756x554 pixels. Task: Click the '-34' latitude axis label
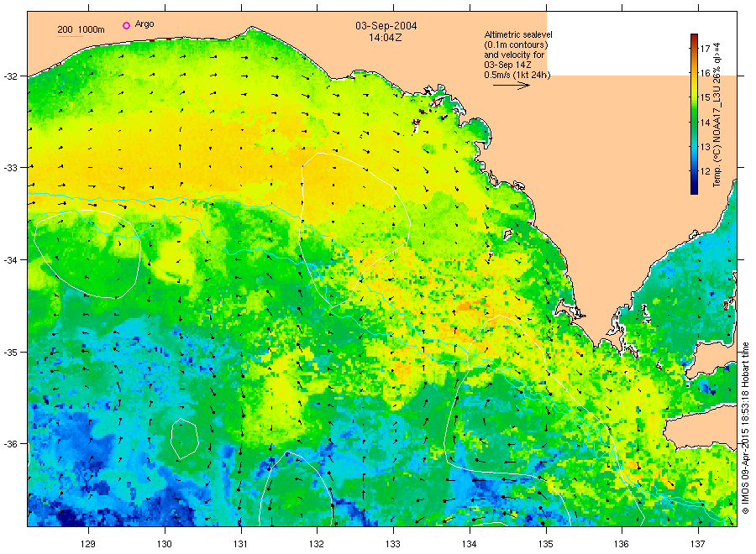tap(10, 260)
